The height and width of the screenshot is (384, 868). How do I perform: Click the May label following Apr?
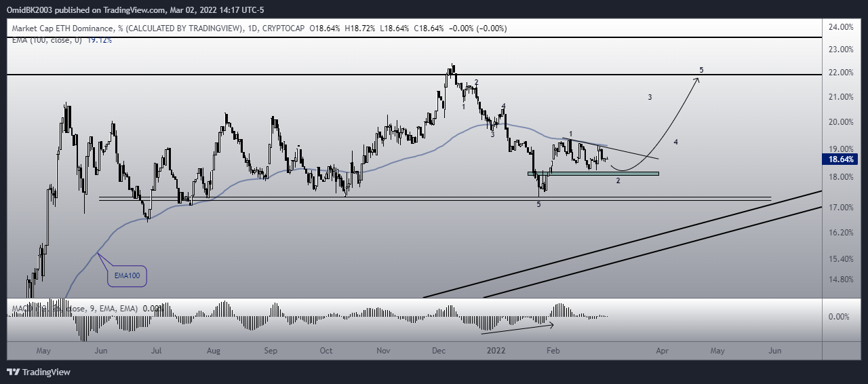(x=717, y=351)
